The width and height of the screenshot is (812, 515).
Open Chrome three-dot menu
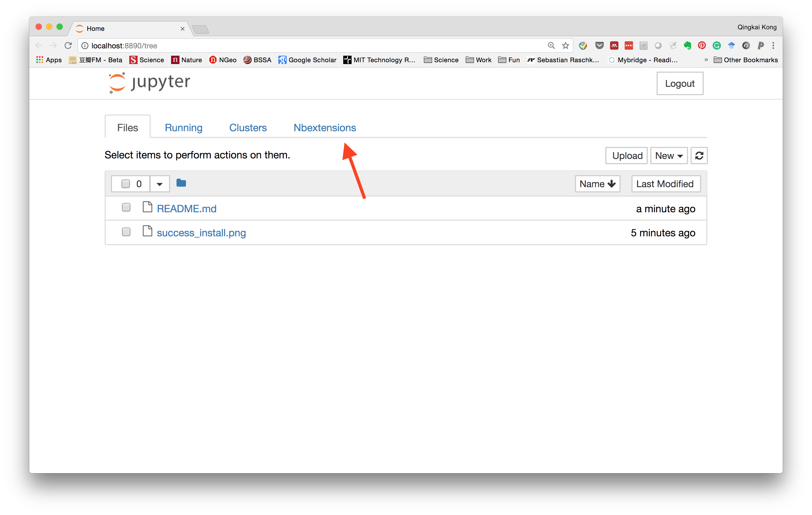(x=773, y=45)
